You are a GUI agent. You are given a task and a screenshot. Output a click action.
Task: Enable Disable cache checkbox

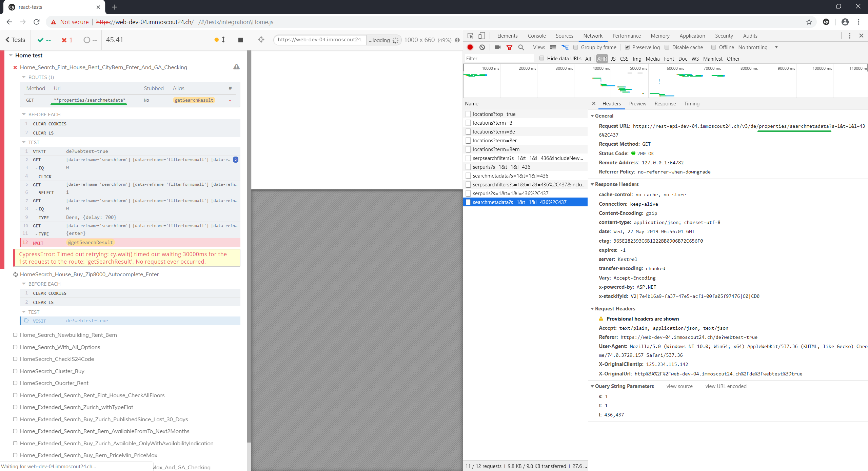[x=667, y=47]
